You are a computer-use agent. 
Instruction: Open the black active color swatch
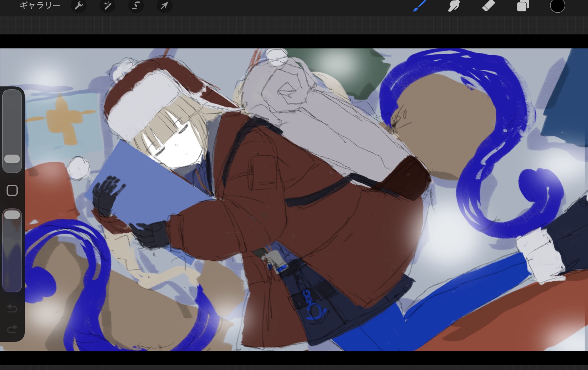[x=557, y=6]
